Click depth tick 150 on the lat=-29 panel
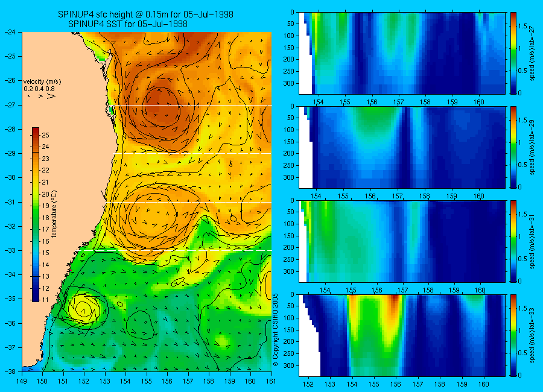This screenshot has height=392, width=543. point(289,142)
